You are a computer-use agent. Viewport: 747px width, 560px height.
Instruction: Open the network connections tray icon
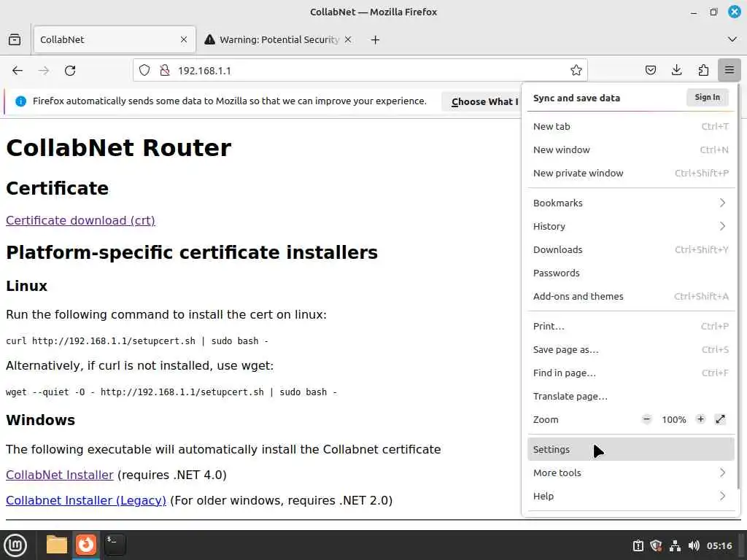675,545
